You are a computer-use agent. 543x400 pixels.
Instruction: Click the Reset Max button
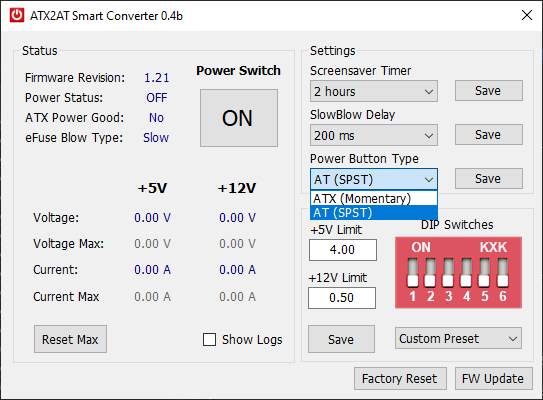pyautogui.click(x=70, y=339)
